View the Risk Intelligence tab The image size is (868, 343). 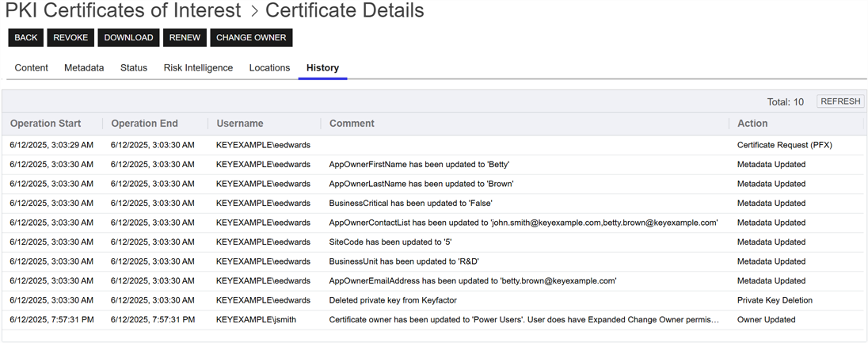click(x=198, y=68)
